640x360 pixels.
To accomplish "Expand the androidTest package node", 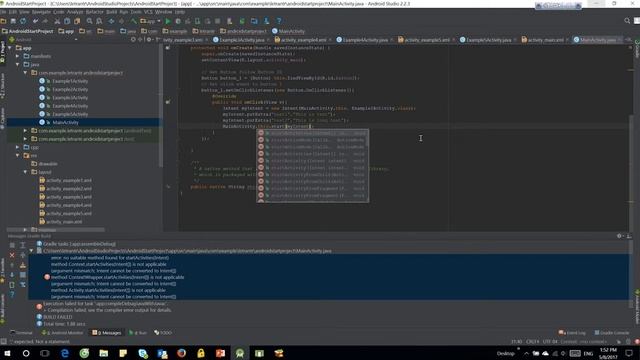I will (x=25, y=131).
